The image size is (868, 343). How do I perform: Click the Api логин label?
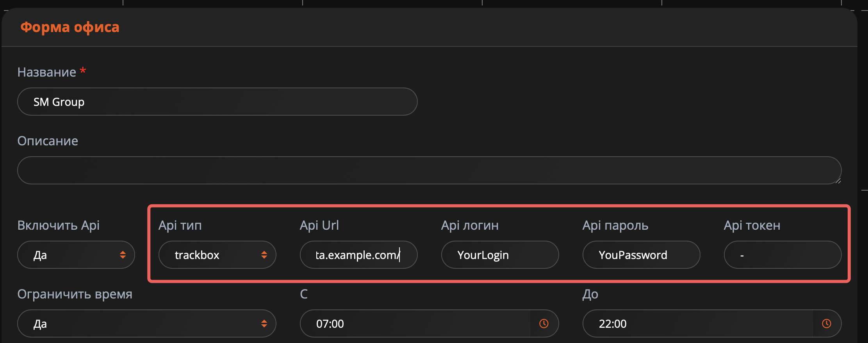click(x=470, y=225)
